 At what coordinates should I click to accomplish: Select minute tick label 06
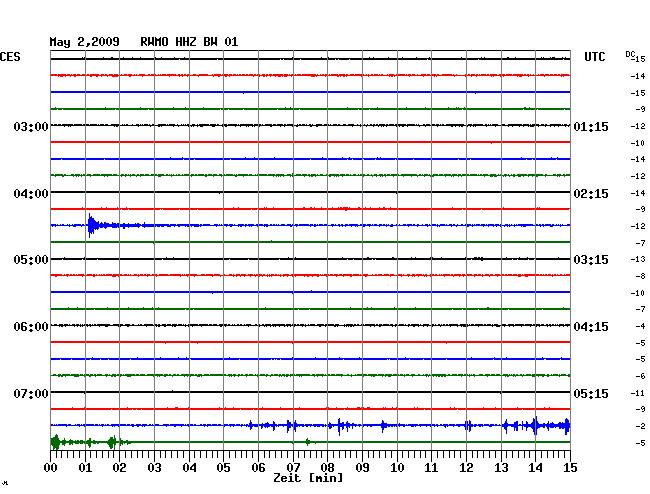(x=258, y=468)
